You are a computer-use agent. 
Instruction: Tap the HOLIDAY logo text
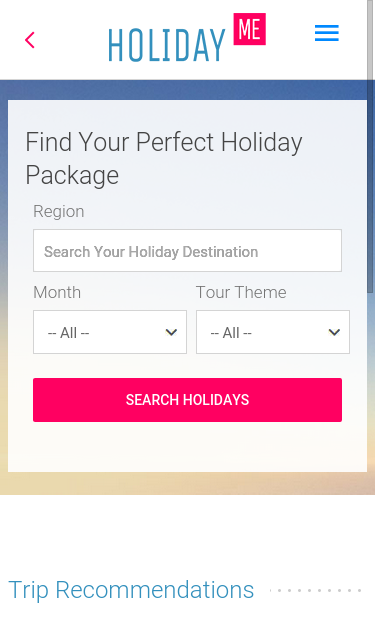coord(167,45)
